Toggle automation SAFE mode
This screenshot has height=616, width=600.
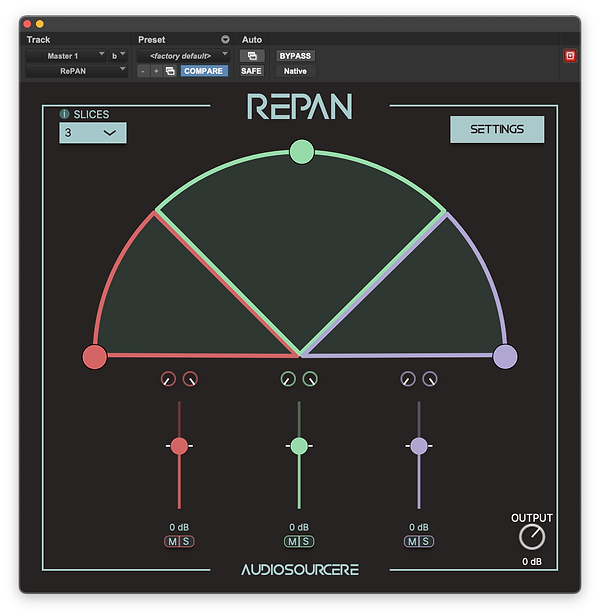[x=251, y=71]
